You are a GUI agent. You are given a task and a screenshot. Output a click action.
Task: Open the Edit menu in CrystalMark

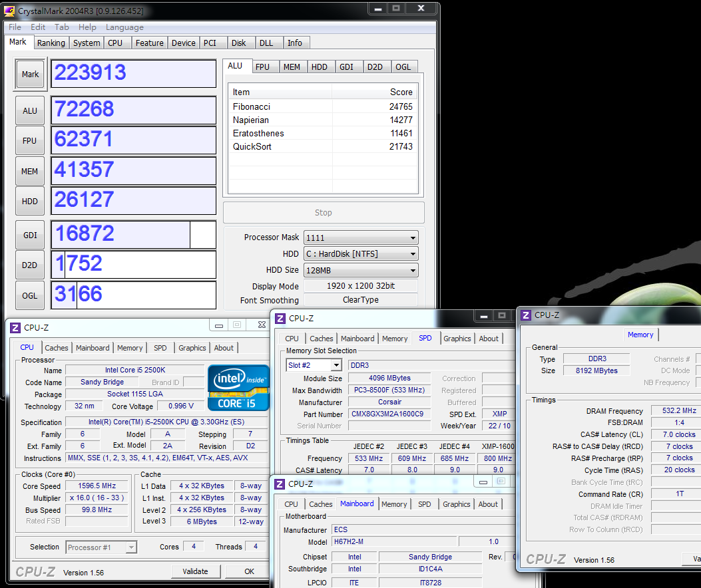click(x=38, y=27)
